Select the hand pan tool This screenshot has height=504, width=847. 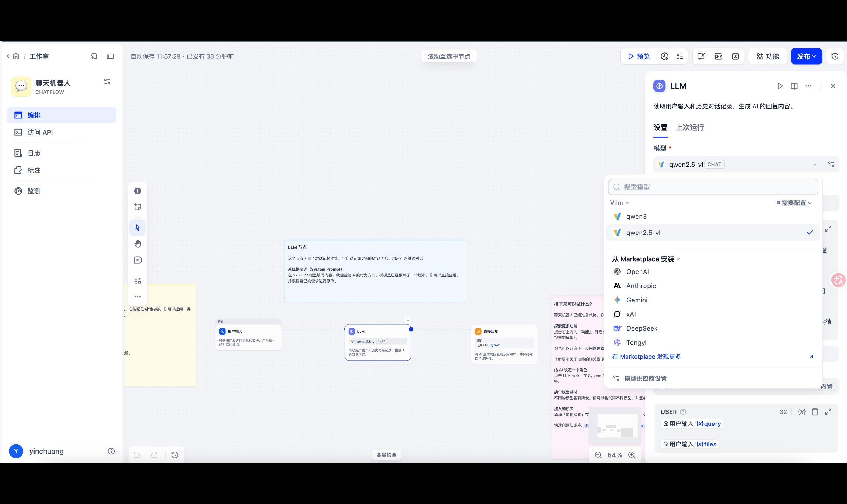pos(138,244)
